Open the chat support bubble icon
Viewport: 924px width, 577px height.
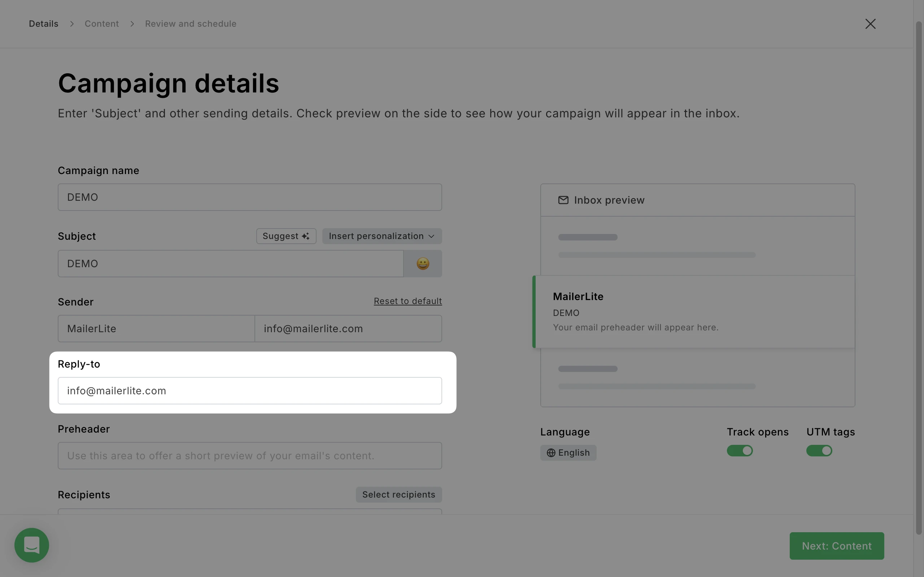pyautogui.click(x=32, y=545)
